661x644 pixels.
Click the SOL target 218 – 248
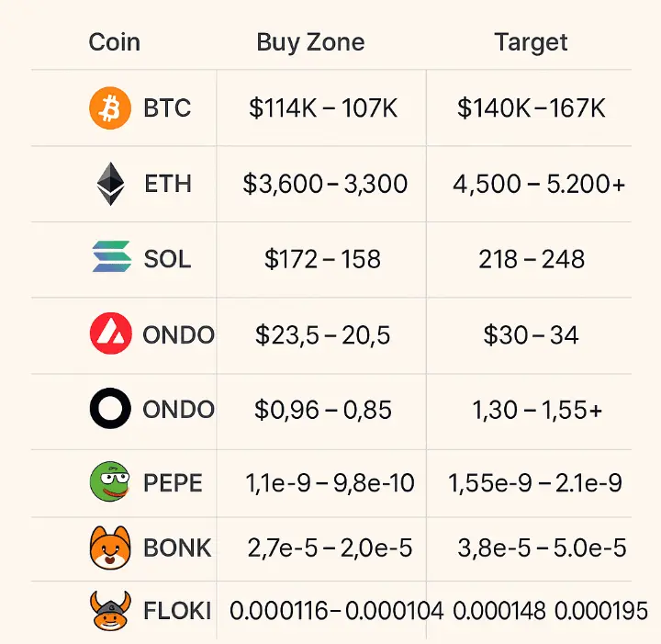click(532, 259)
